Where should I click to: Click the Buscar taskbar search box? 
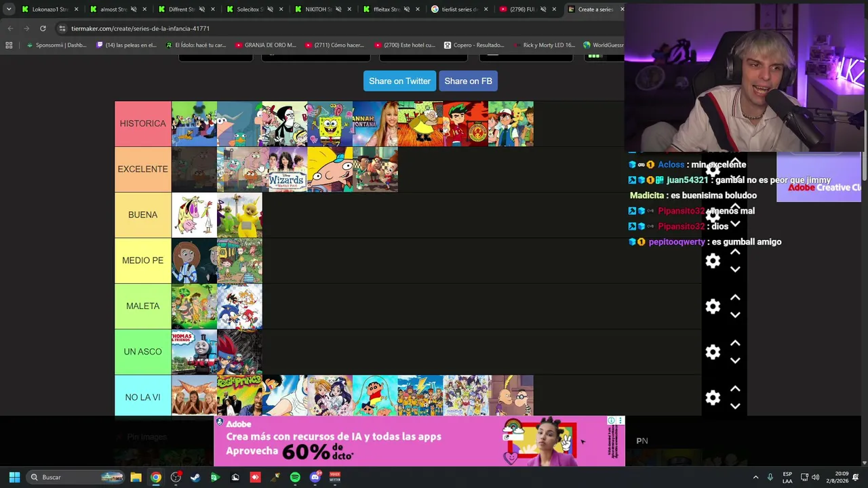(x=75, y=477)
